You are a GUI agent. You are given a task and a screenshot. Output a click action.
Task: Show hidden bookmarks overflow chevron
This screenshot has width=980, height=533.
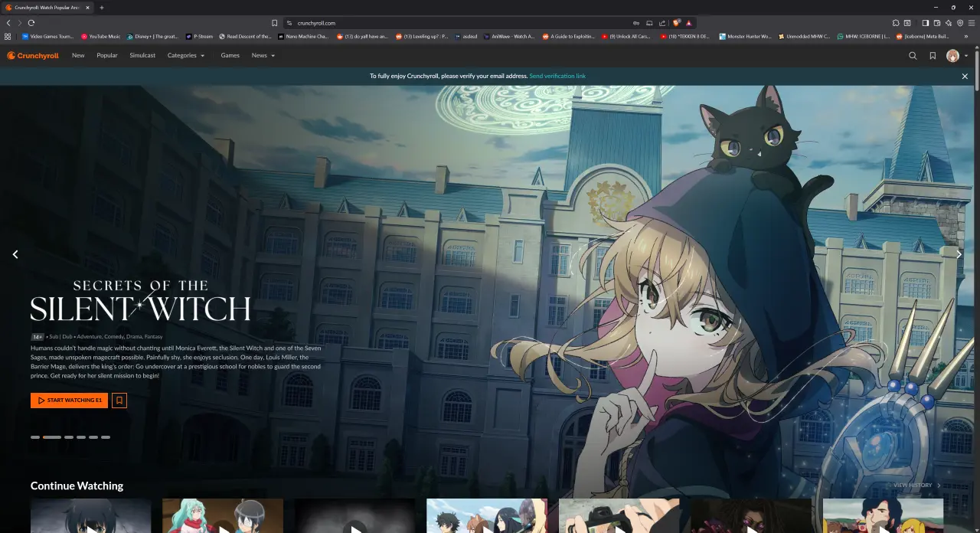(x=968, y=36)
